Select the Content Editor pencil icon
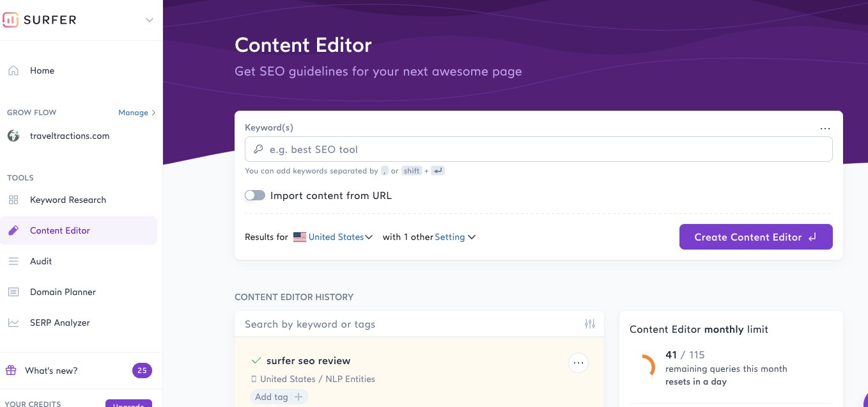The image size is (868, 407). click(x=13, y=230)
